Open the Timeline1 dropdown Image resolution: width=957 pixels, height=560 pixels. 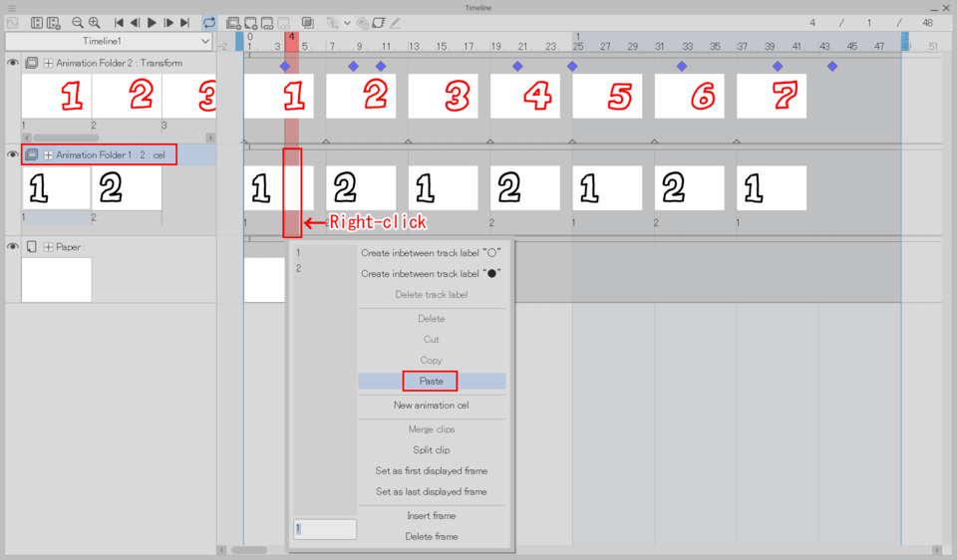(x=108, y=42)
